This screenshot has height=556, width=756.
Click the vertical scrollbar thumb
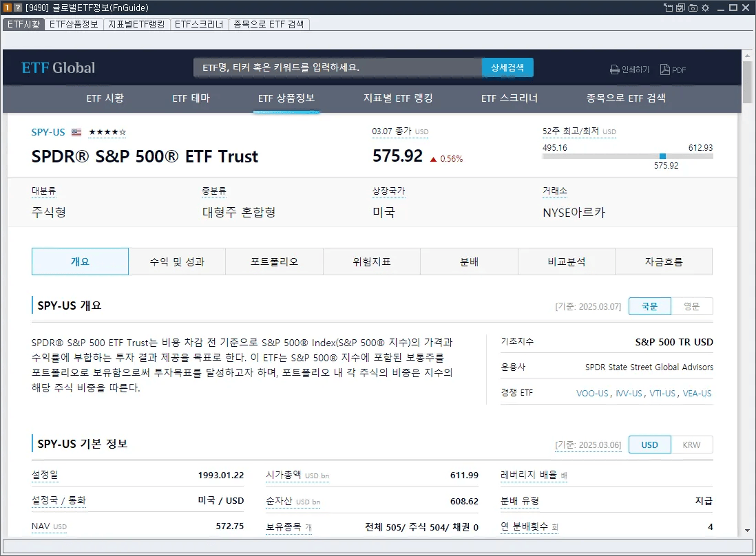pos(747,82)
